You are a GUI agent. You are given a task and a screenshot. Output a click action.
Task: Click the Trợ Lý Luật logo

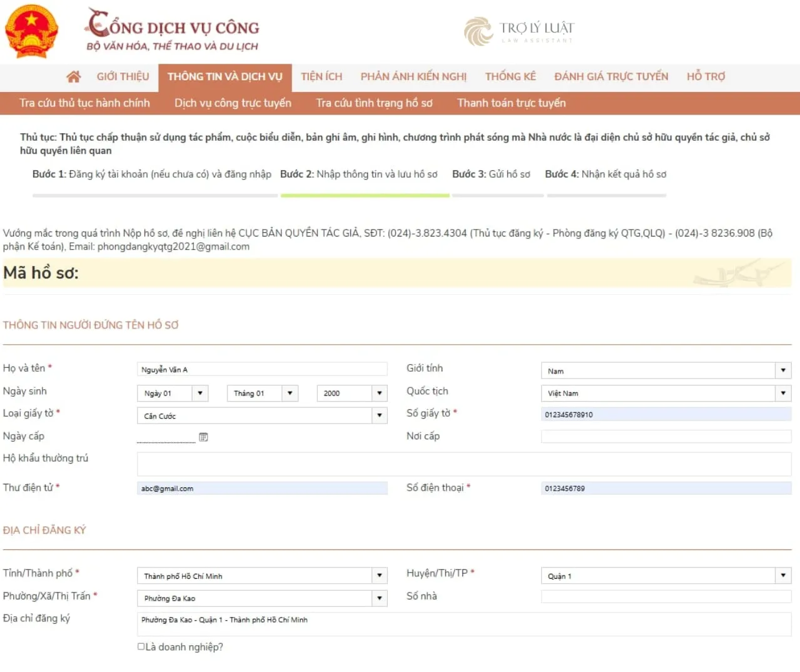[519, 31]
